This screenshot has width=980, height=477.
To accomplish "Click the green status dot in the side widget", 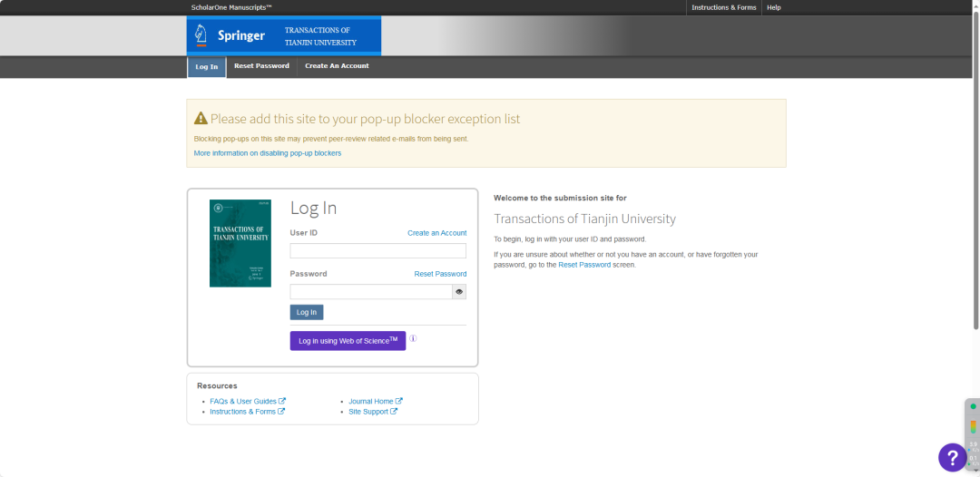I will [973, 406].
